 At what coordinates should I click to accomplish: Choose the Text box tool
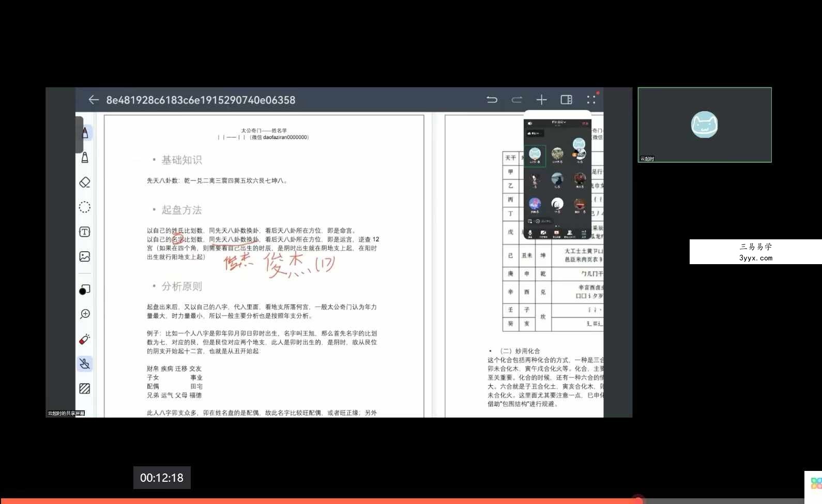click(85, 232)
